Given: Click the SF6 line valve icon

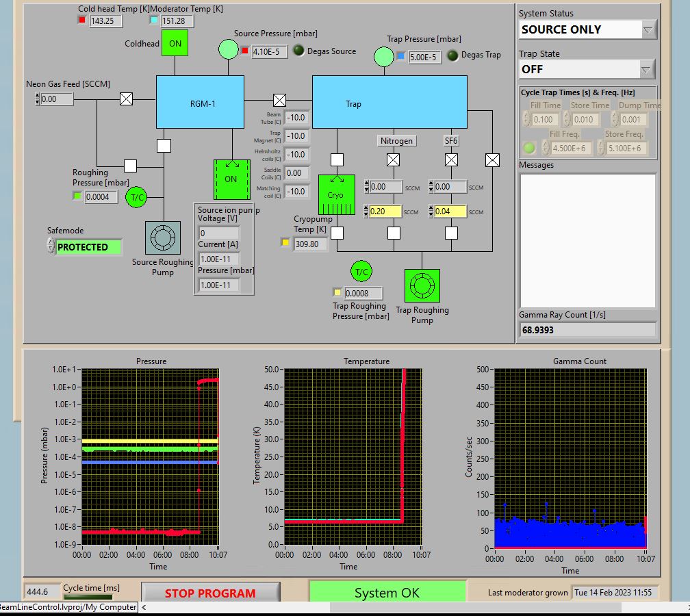Looking at the screenshot, I should coord(451,160).
